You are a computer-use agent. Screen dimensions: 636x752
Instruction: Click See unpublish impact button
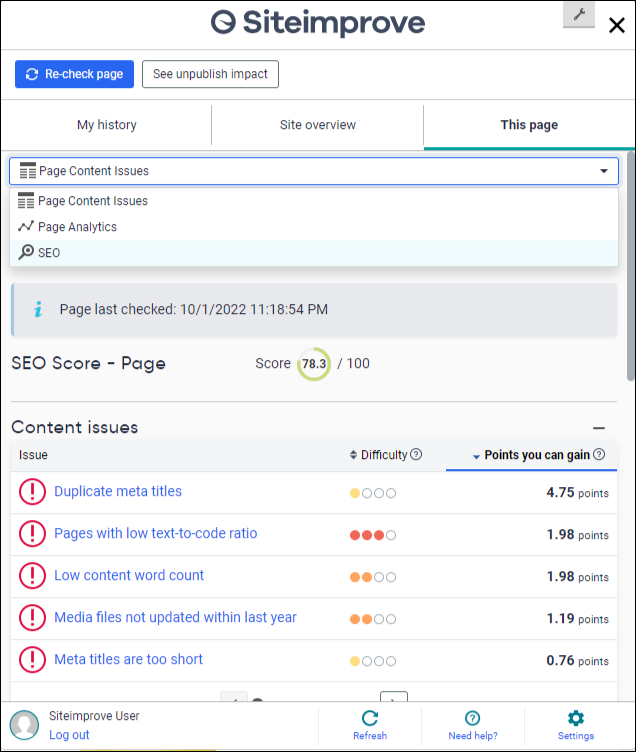pos(210,74)
